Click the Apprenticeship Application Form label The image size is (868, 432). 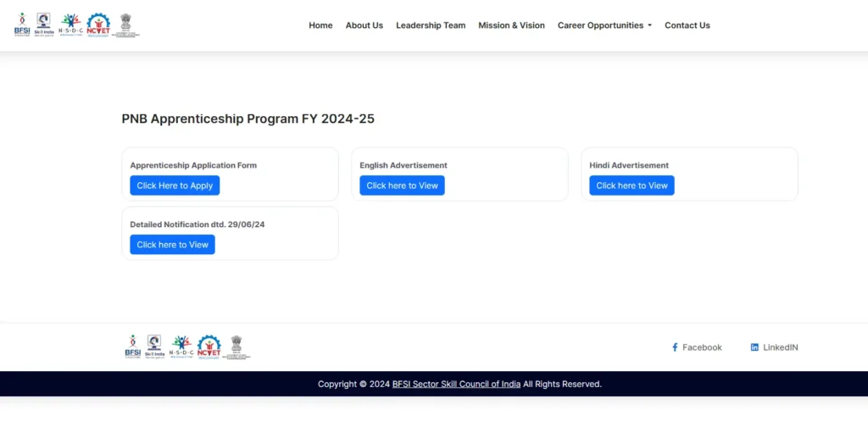click(193, 165)
